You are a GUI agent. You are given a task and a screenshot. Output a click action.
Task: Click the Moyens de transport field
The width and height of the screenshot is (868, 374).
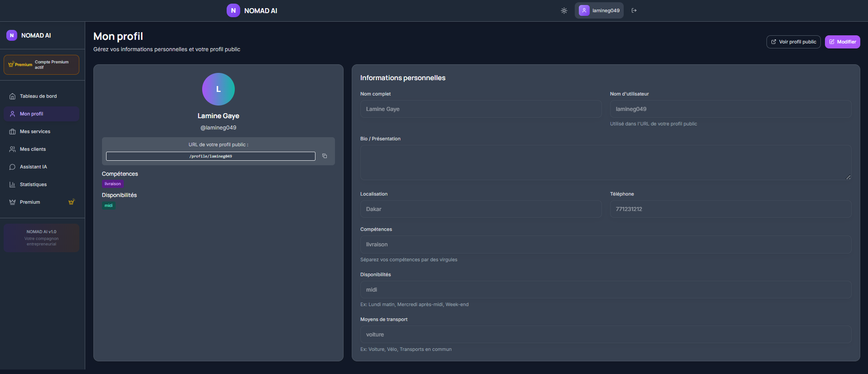[x=606, y=335]
